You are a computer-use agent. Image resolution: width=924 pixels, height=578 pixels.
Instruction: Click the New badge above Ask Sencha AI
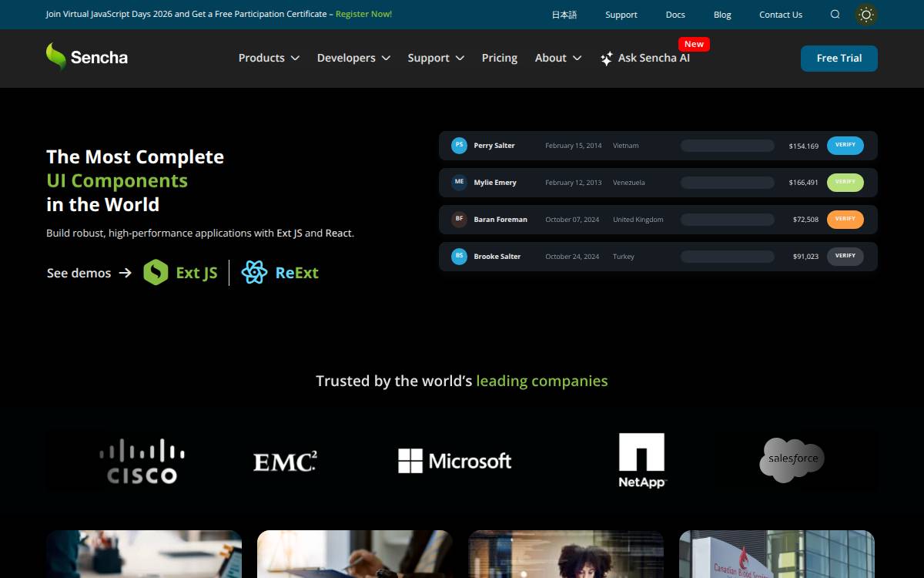[x=694, y=44]
